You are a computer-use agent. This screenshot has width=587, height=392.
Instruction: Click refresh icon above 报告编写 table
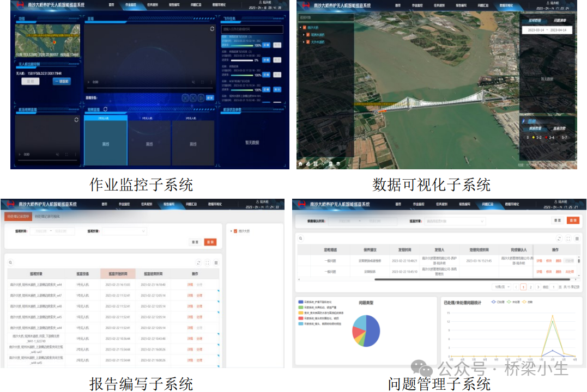tap(198, 262)
